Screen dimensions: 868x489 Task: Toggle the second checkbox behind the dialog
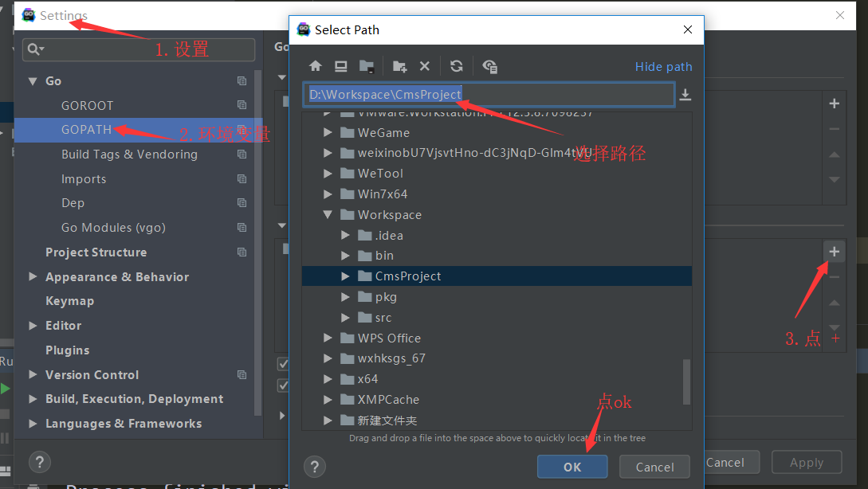tap(282, 385)
